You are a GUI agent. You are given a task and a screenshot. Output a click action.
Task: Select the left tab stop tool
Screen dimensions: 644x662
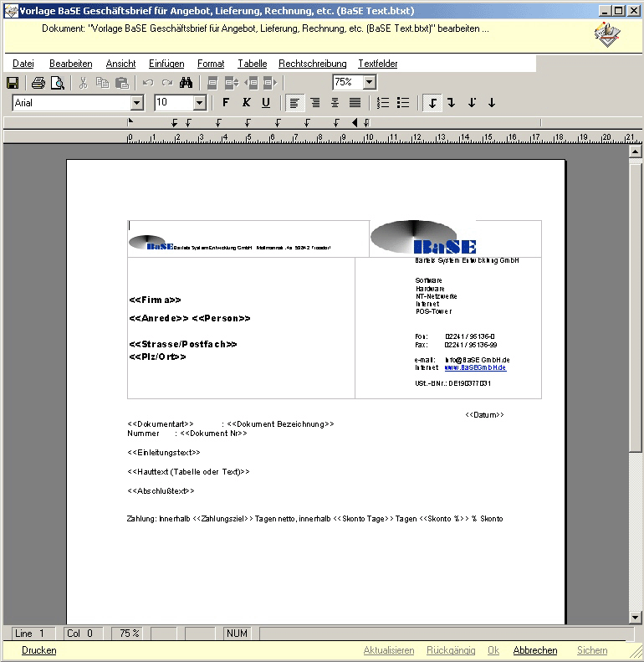[x=432, y=103]
